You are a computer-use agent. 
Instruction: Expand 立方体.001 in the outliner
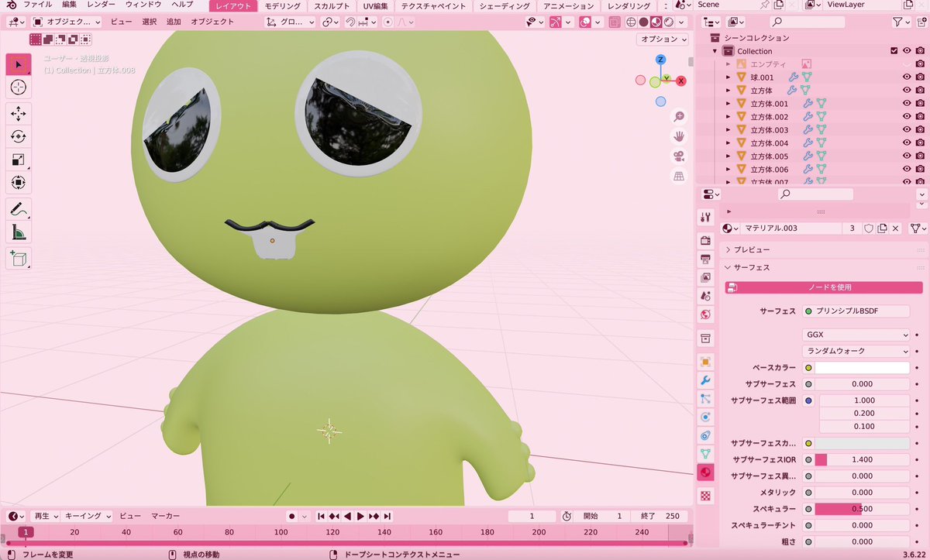[x=728, y=104]
